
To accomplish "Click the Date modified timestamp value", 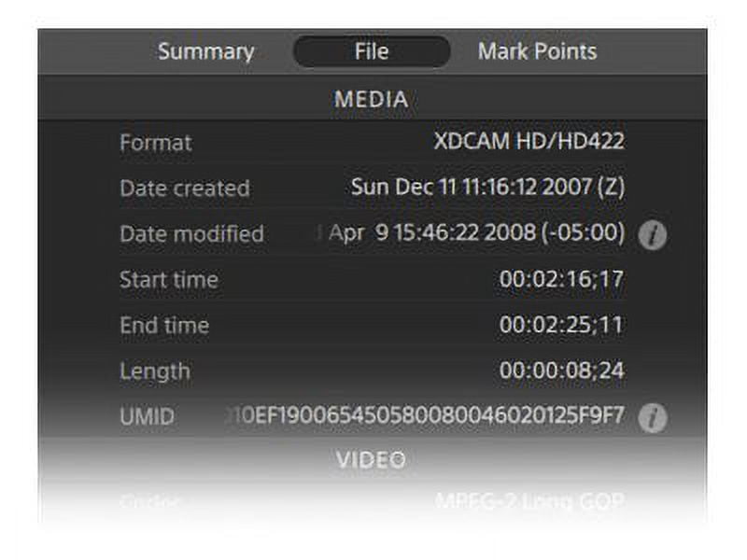I will tap(476, 232).
